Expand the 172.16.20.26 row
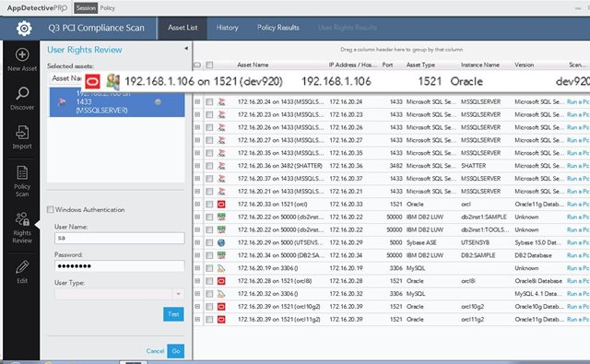The image size is (590, 364). (x=197, y=127)
